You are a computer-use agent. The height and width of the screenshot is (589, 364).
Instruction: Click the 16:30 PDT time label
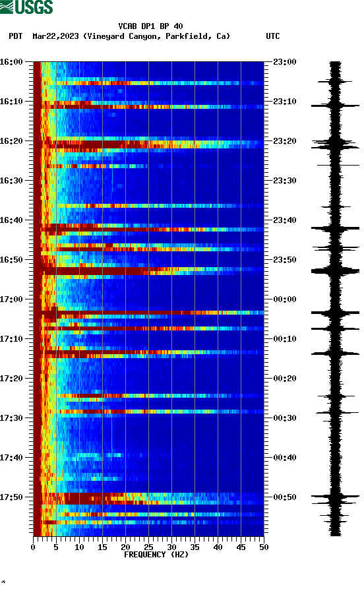point(11,181)
